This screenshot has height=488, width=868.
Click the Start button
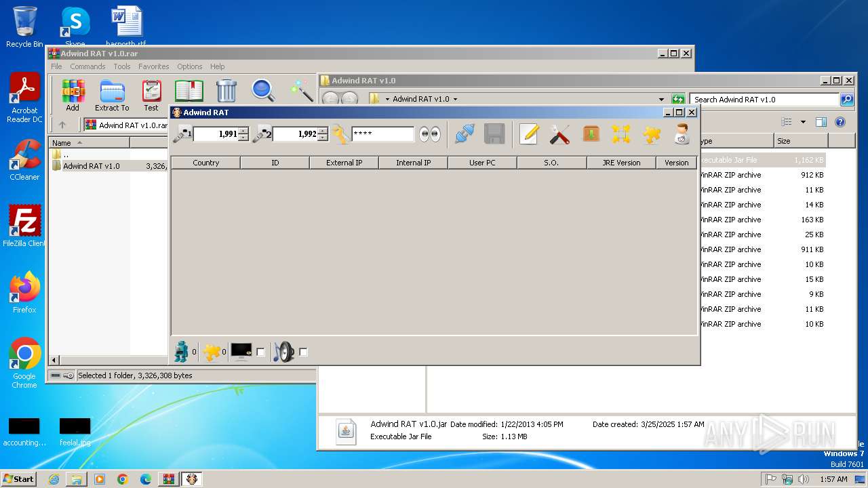pos(19,479)
